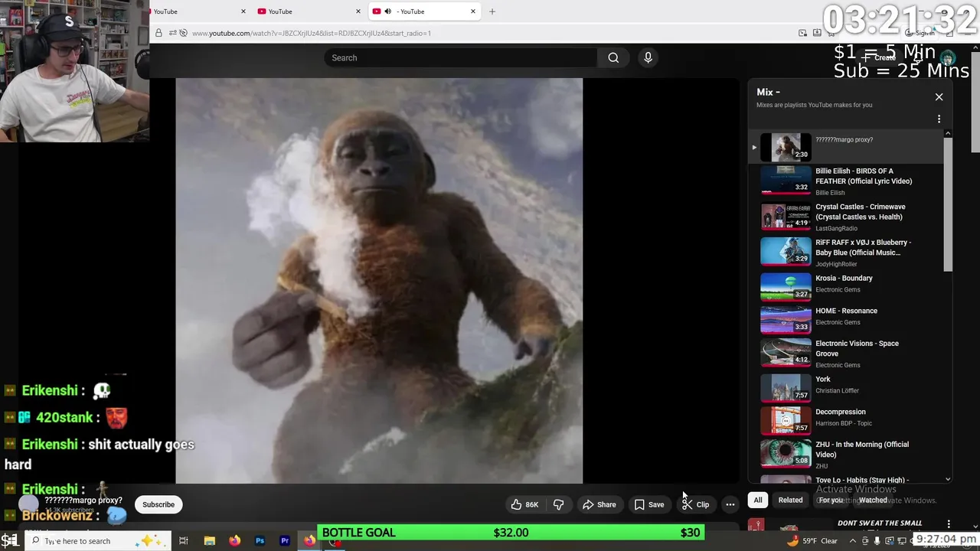Open weather widget showing 59°F Clear
The width and height of the screenshot is (980, 551).
click(812, 541)
